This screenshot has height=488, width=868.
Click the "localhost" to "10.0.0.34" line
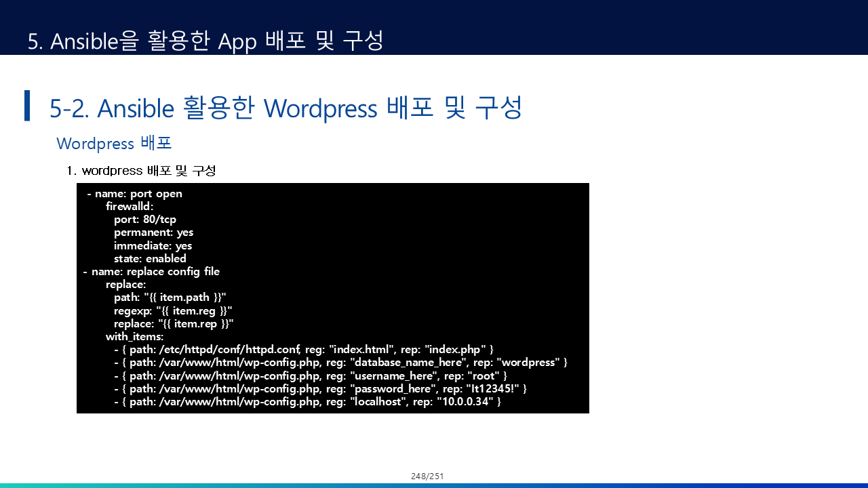[x=308, y=401]
